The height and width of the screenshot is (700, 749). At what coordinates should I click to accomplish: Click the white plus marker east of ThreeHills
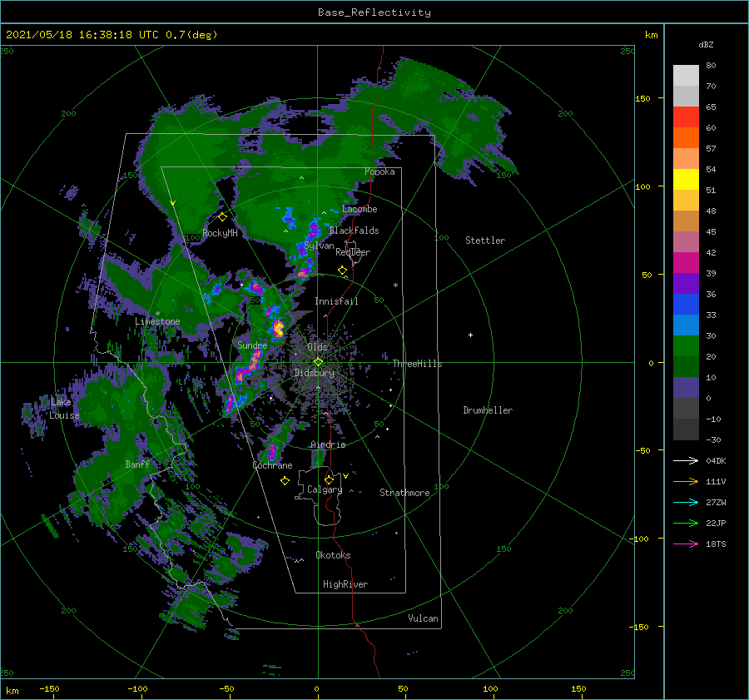(x=470, y=335)
